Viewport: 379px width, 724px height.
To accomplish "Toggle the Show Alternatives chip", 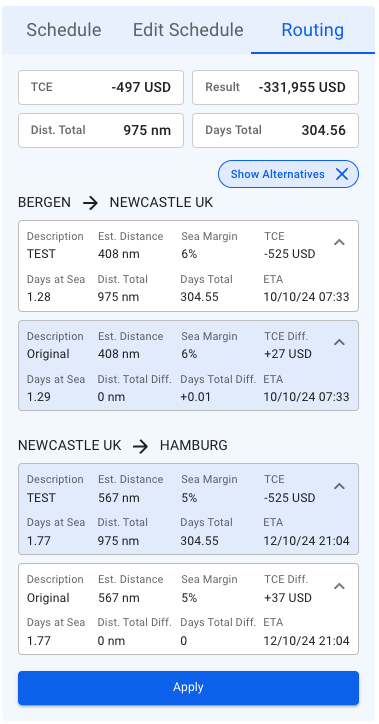I will (x=288, y=174).
